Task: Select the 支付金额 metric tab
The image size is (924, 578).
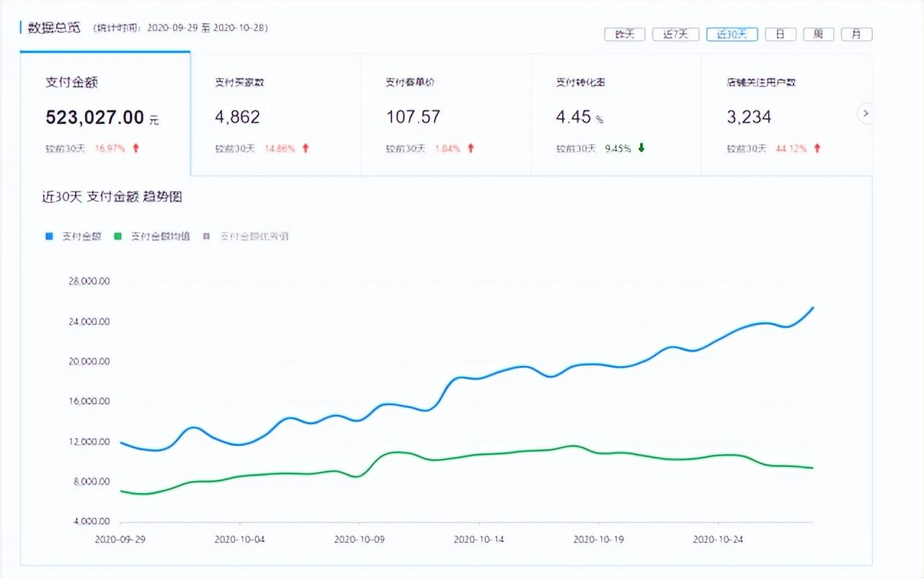Action: point(105,114)
